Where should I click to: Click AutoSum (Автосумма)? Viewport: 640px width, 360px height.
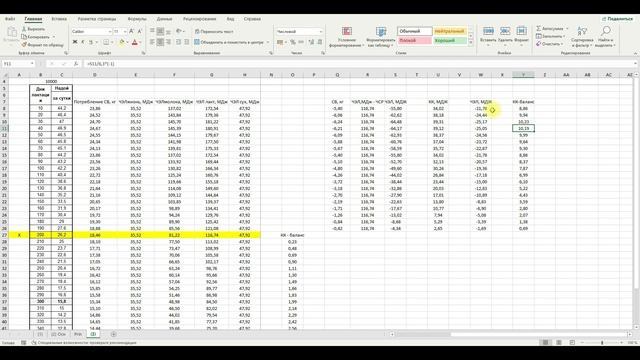pyautogui.click(x=549, y=28)
